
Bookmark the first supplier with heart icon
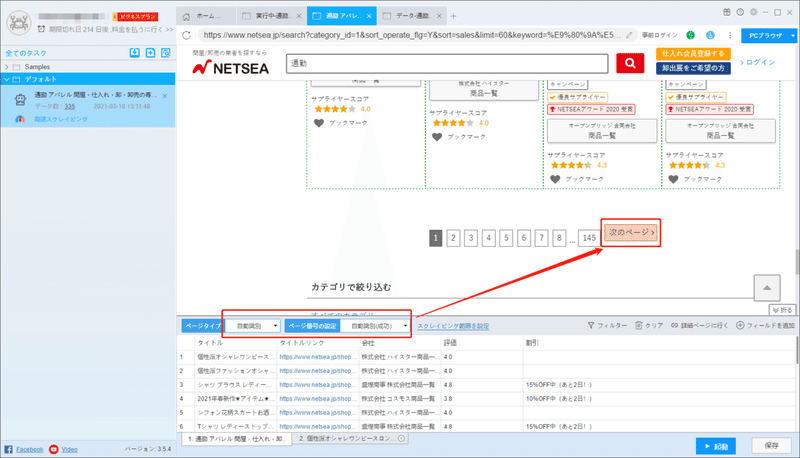coord(319,123)
